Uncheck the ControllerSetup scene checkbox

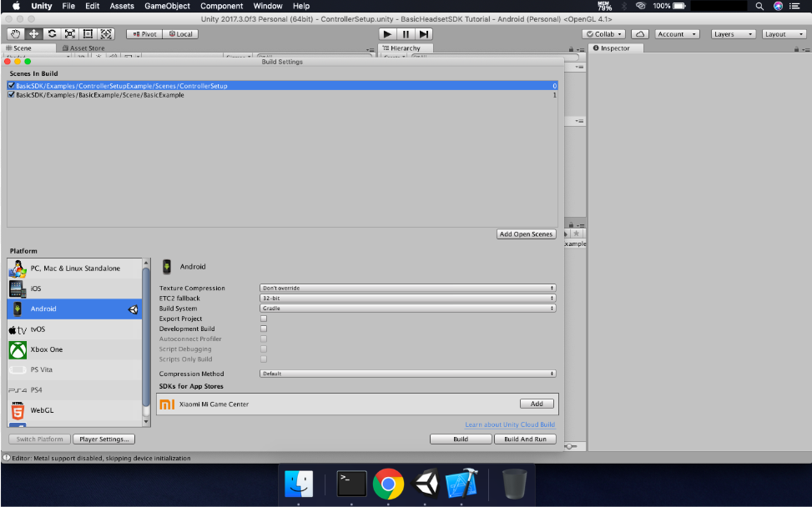tap(12, 85)
